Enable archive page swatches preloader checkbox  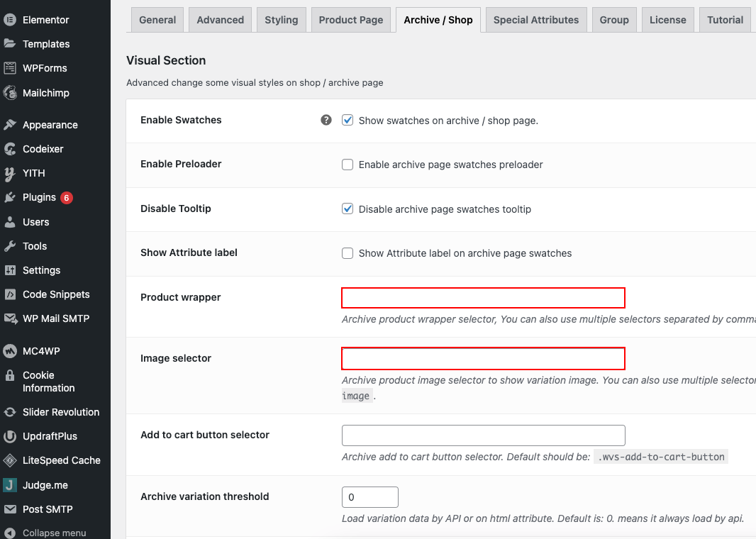point(347,165)
